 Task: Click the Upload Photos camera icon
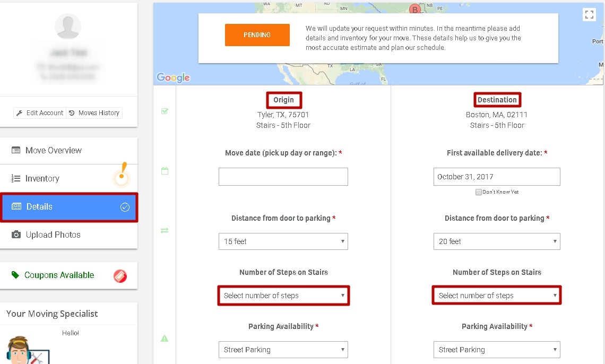pyautogui.click(x=16, y=235)
